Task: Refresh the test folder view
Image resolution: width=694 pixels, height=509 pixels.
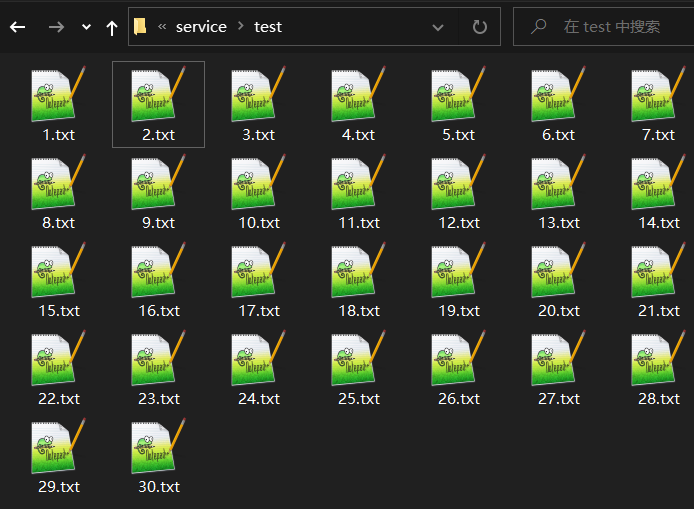Action: pyautogui.click(x=480, y=27)
